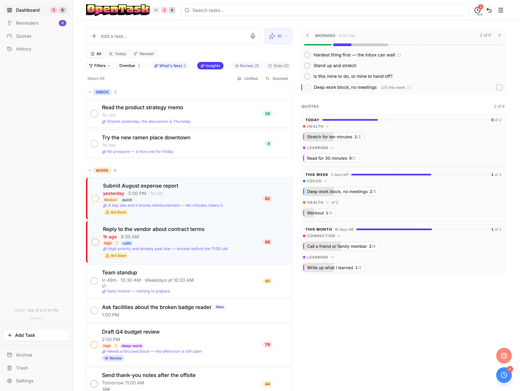520x391 pixels.
Task: Click the undo arrow icon in header
Action: coord(489,10)
